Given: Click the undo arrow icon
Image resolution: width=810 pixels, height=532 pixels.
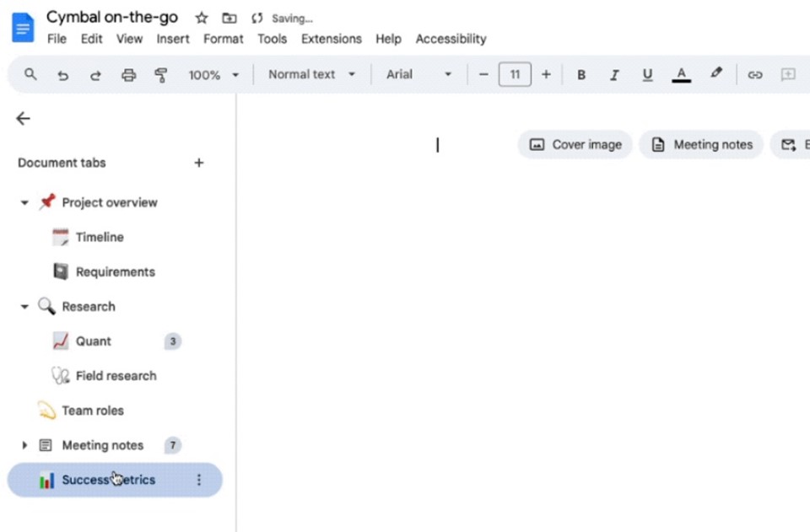Looking at the screenshot, I should pos(63,75).
